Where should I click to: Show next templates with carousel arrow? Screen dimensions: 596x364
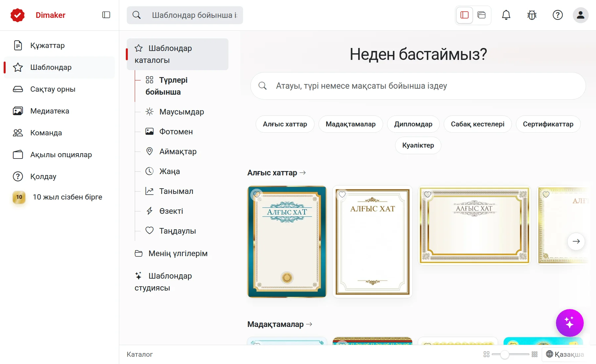click(576, 241)
